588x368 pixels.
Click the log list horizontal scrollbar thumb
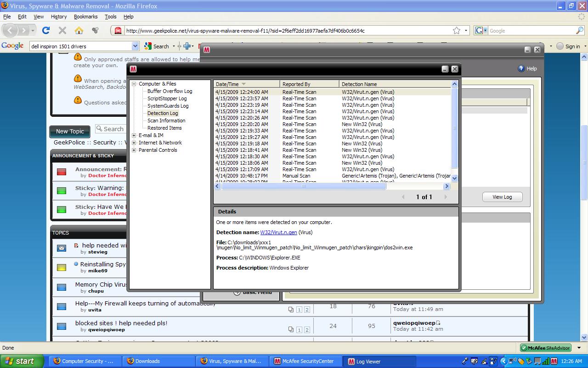click(x=304, y=186)
